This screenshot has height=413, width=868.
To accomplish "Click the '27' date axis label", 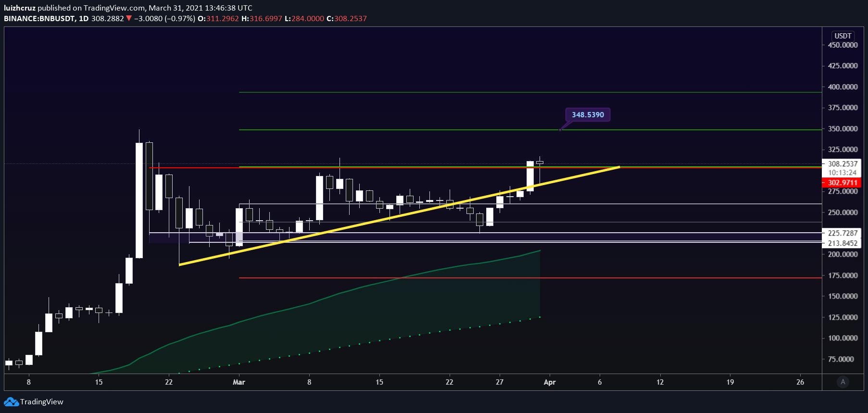I will [x=500, y=382].
